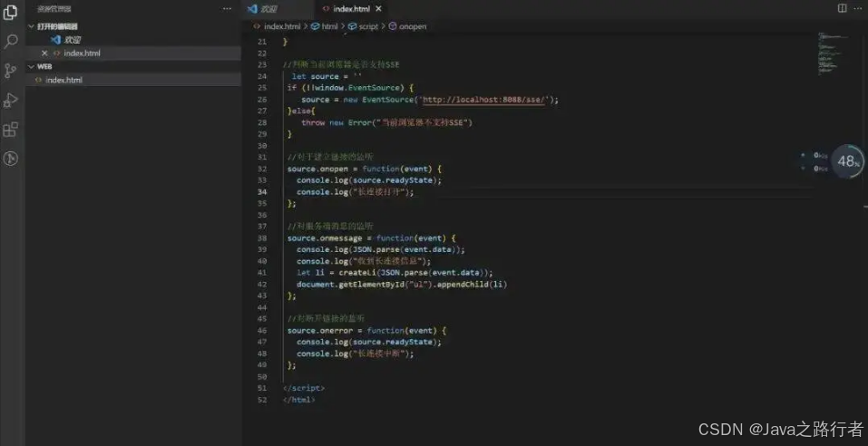The width and height of the screenshot is (868, 446).
Task: Select index.html in open editors list
Action: (x=132, y=53)
